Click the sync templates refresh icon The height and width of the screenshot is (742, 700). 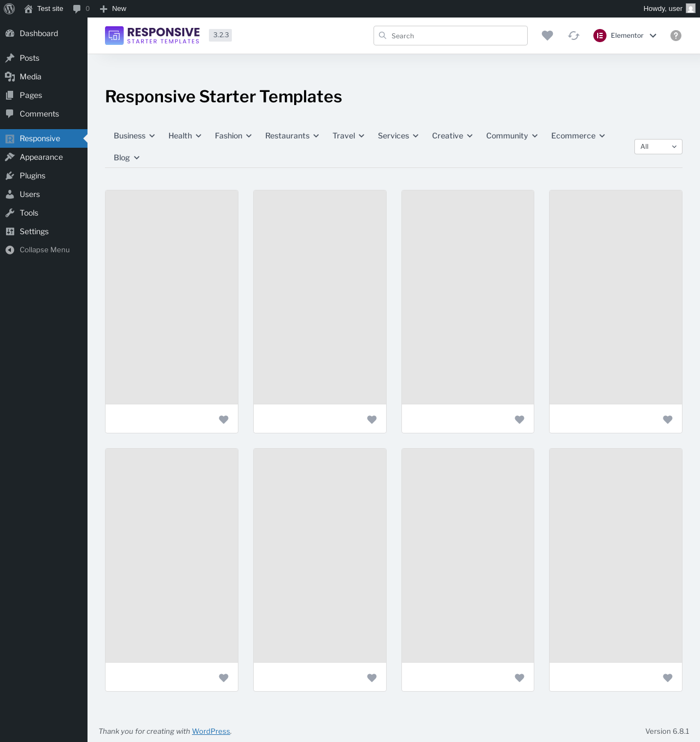573,36
